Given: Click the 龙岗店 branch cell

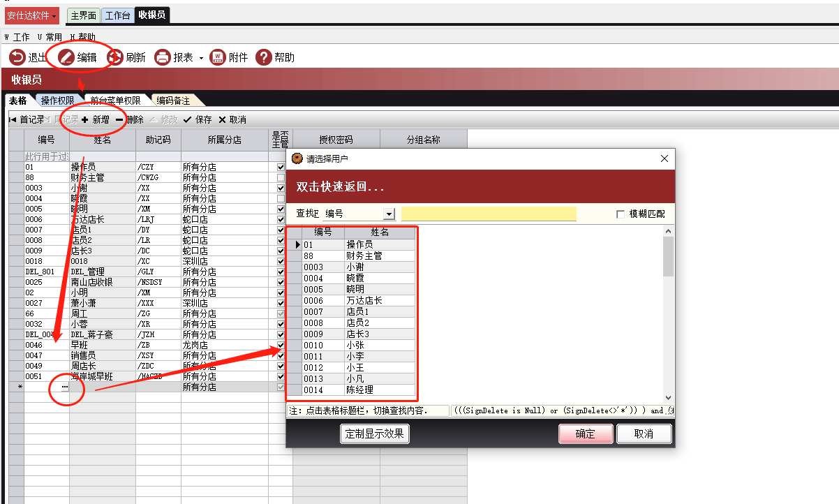Looking at the screenshot, I should coord(225,346).
